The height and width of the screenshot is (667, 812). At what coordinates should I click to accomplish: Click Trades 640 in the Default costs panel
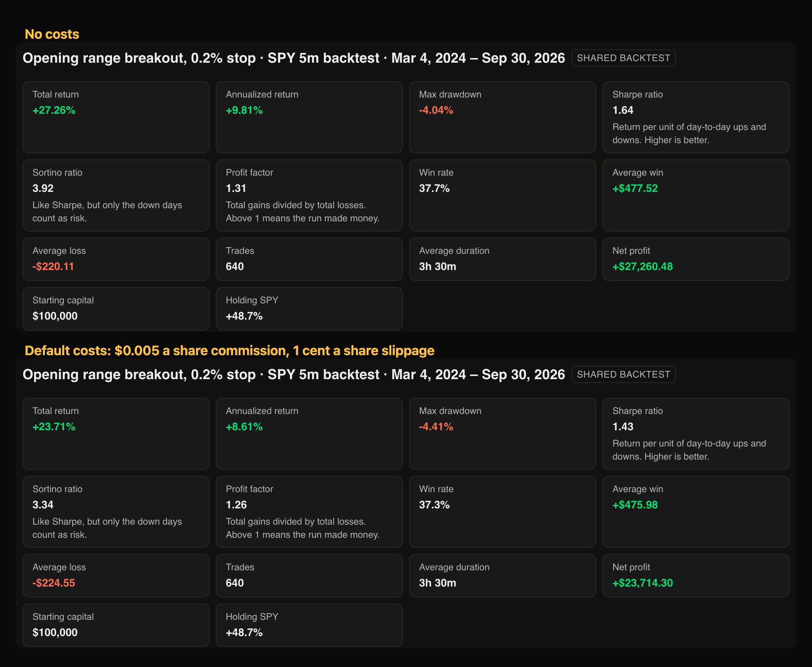(x=309, y=576)
